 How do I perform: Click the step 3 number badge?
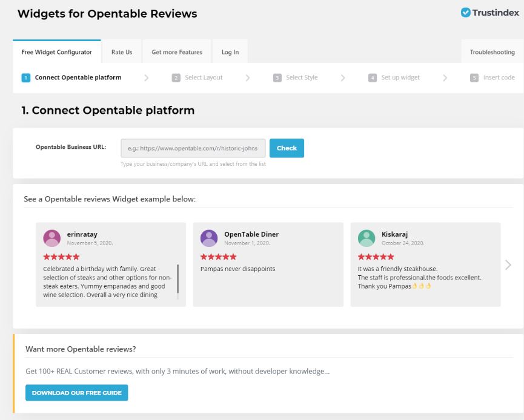tap(277, 78)
